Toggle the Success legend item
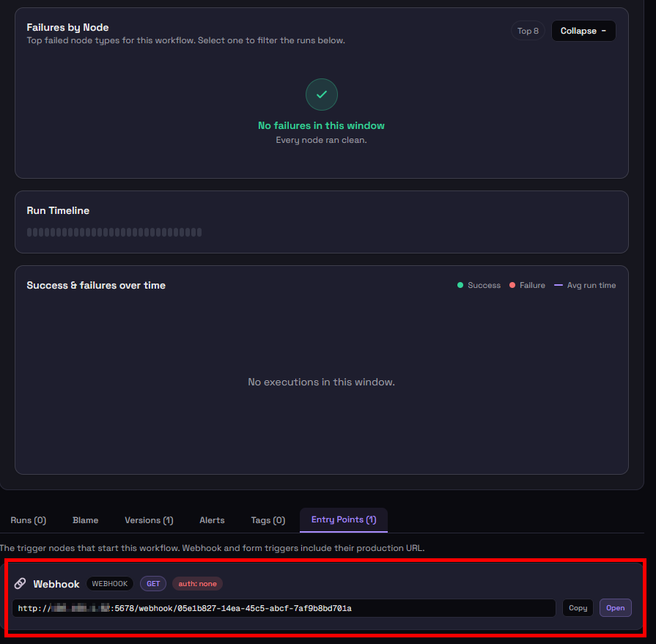Viewport: 656px width, 644px height. [x=479, y=285]
